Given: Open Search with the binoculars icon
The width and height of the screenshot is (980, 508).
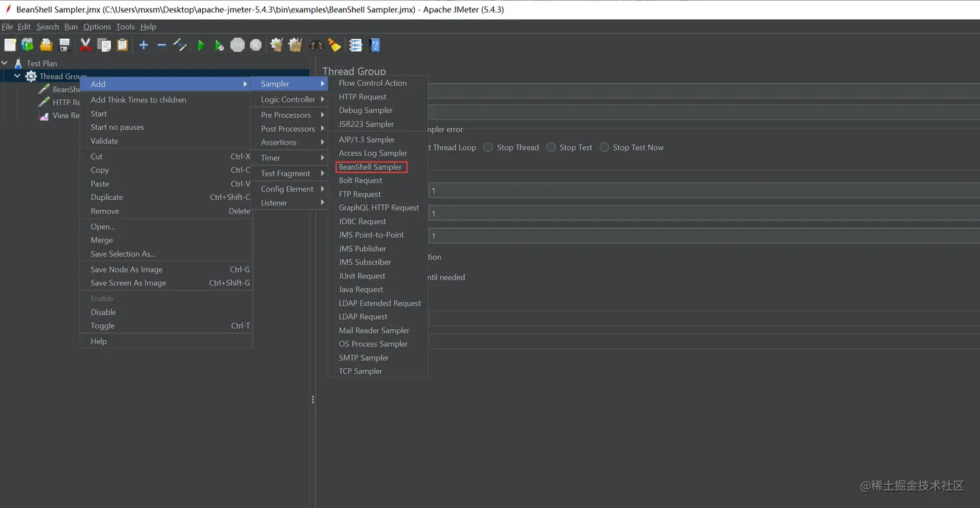Looking at the screenshot, I should [x=316, y=45].
